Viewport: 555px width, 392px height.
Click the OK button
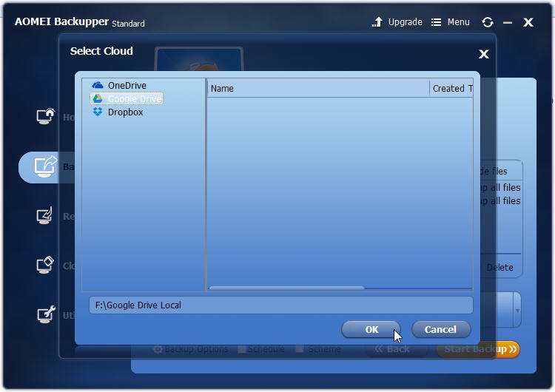coord(371,329)
